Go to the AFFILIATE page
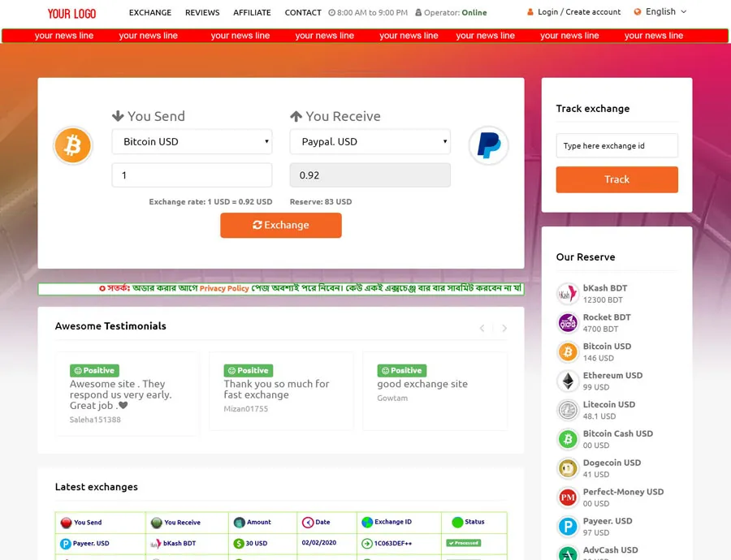This screenshot has height=560, width=731. pos(252,13)
